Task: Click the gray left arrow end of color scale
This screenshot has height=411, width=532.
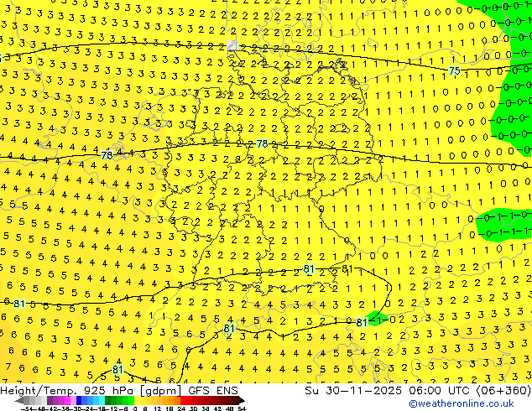Action: coord(18,401)
